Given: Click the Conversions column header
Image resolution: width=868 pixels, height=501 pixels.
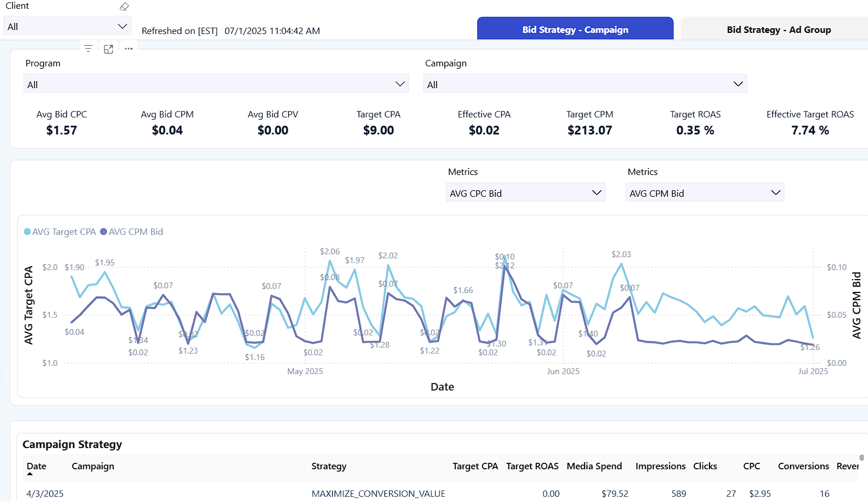Looking at the screenshot, I should [x=803, y=466].
